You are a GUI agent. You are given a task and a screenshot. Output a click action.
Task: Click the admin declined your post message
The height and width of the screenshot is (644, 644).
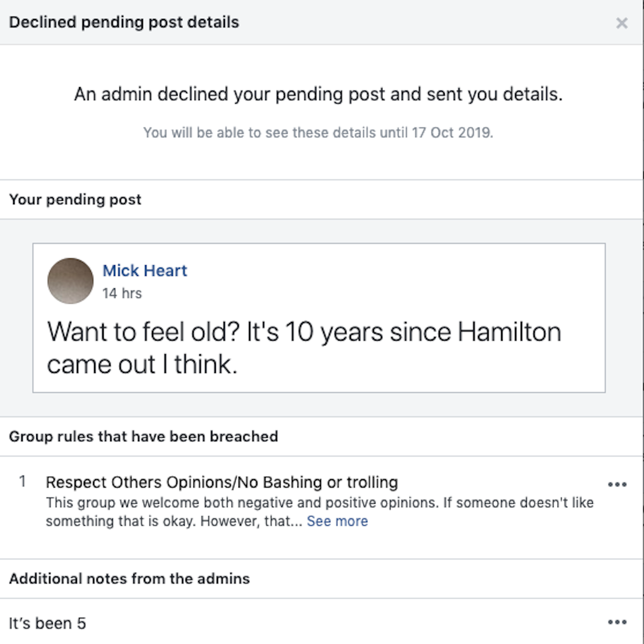pos(318,94)
